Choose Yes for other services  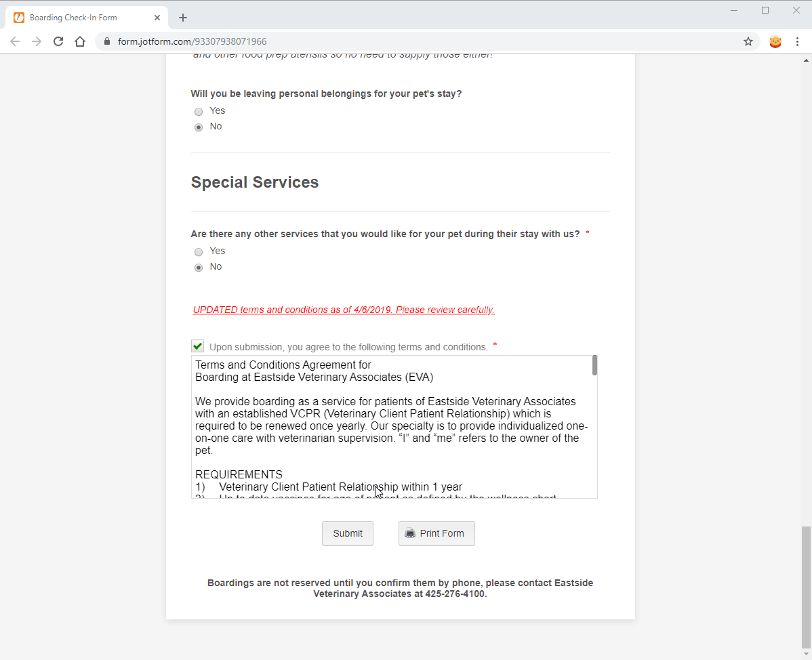[199, 252]
